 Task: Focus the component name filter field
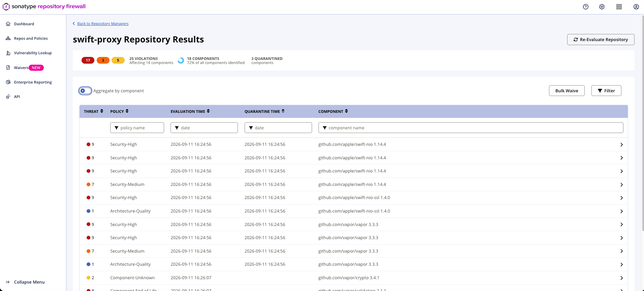pyautogui.click(x=471, y=128)
